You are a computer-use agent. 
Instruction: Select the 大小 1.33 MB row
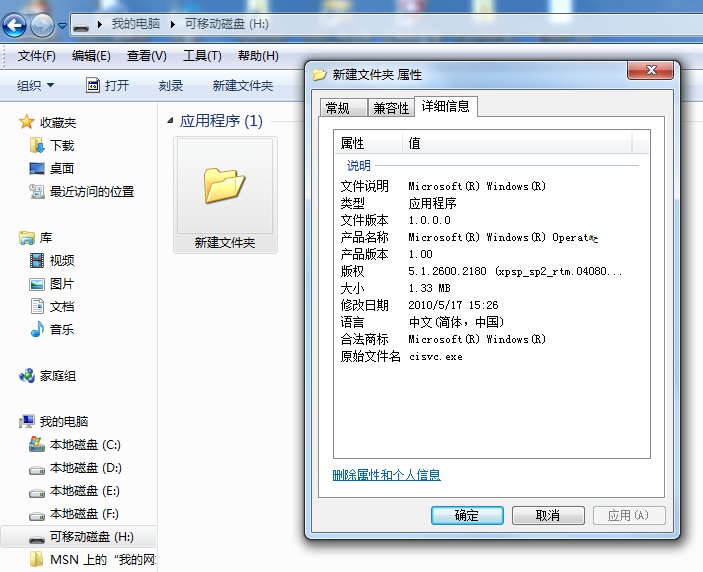(x=492, y=288)
